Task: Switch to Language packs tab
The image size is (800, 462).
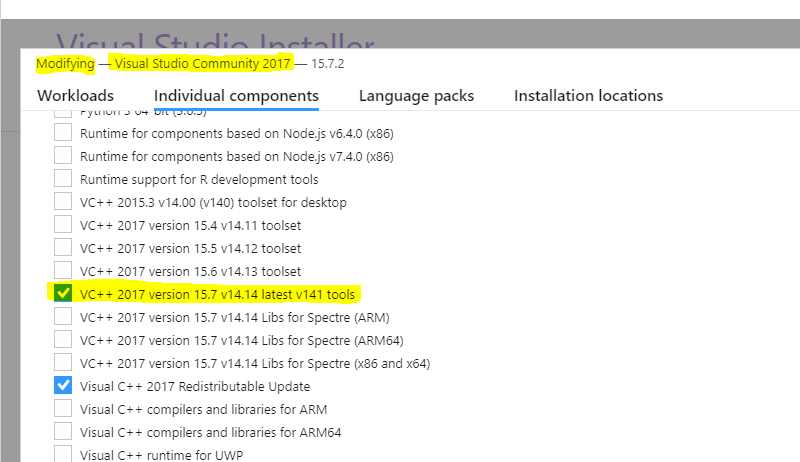Action: pos(416,96)
